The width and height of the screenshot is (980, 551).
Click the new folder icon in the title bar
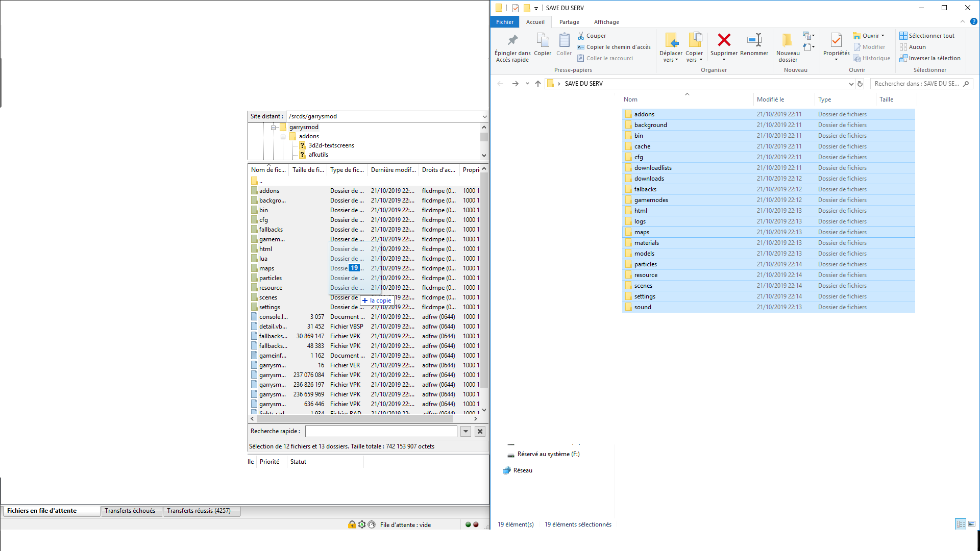tap(527, 8)
